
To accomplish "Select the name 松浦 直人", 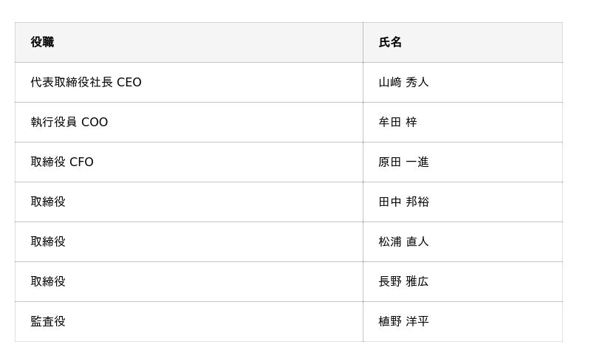I will [x=403, y=242].
